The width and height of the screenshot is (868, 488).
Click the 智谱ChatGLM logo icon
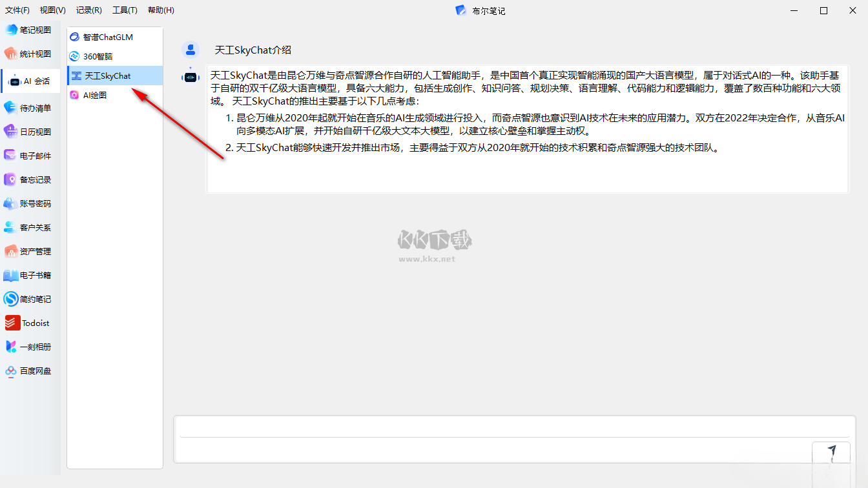(74, 37)
